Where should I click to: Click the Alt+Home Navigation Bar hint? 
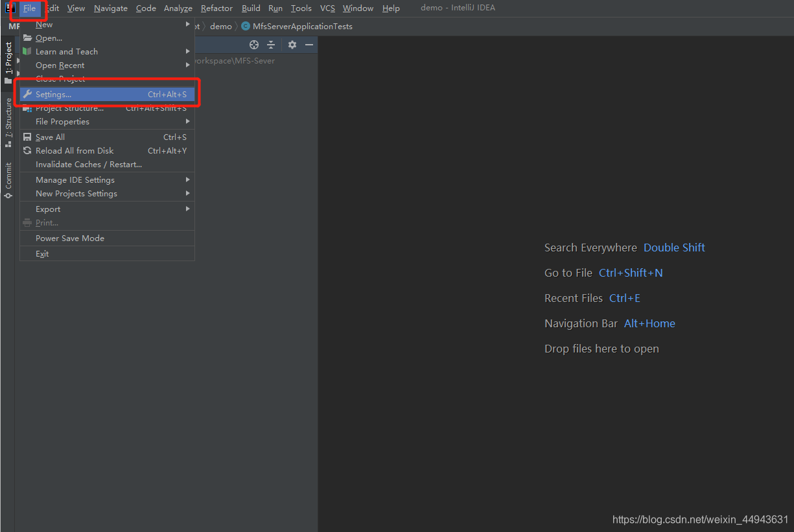[649, 323]
